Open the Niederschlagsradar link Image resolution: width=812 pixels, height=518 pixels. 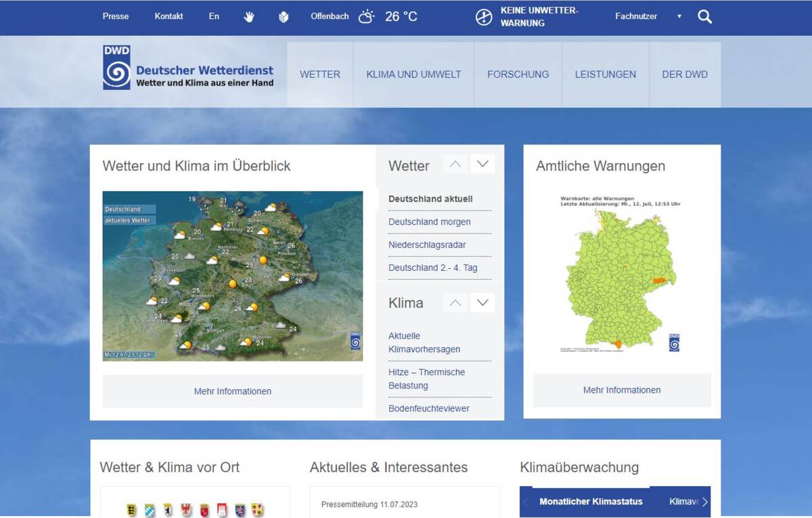tap(427, 244)
